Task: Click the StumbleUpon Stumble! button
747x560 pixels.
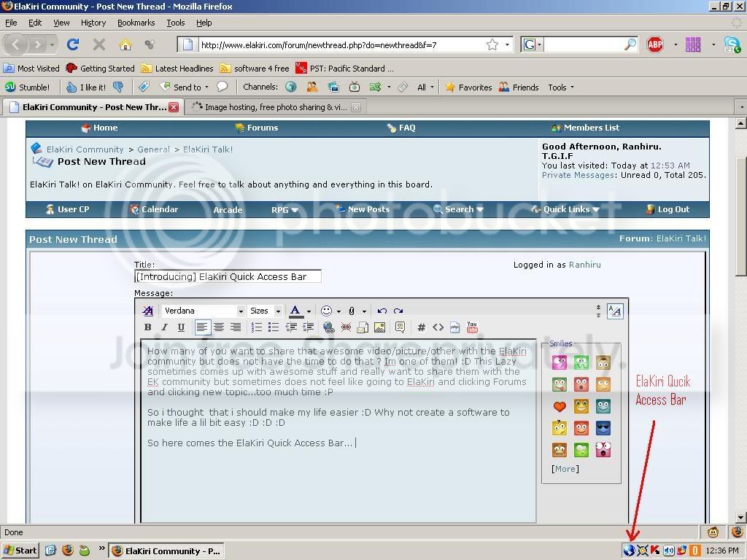Action: pyautogui.click(x=27, y=87)
